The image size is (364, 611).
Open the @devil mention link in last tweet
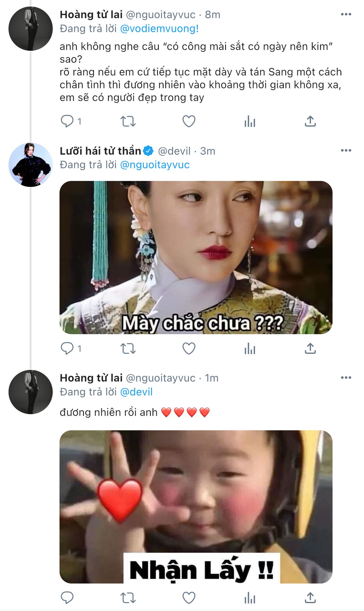tap(136, 392)
